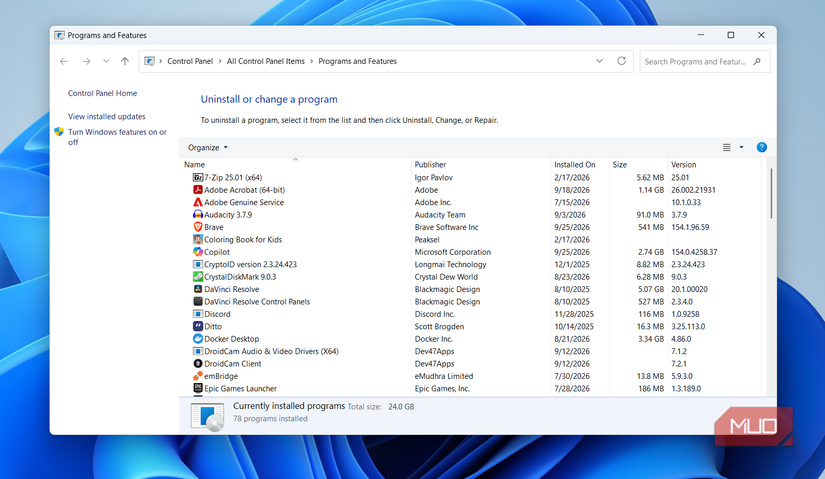Go back using the left arrow
This screenshot has height=479, width=825.
[x=64, y=62]
